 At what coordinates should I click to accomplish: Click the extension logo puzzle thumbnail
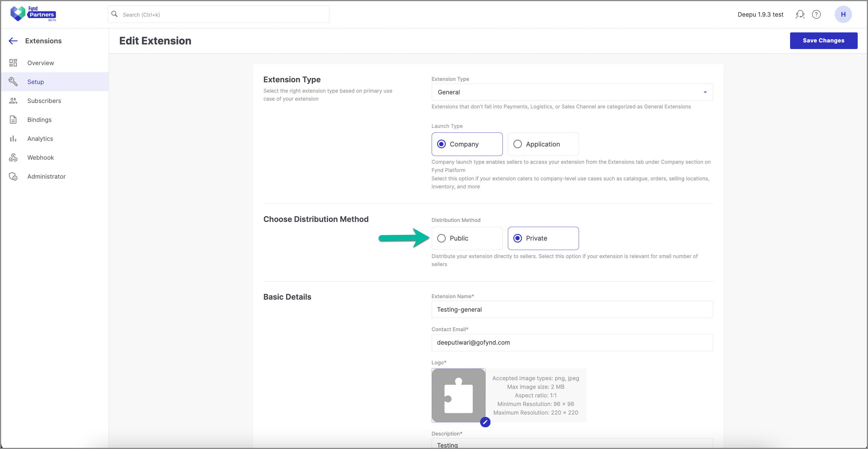click(x=459, y=395)
